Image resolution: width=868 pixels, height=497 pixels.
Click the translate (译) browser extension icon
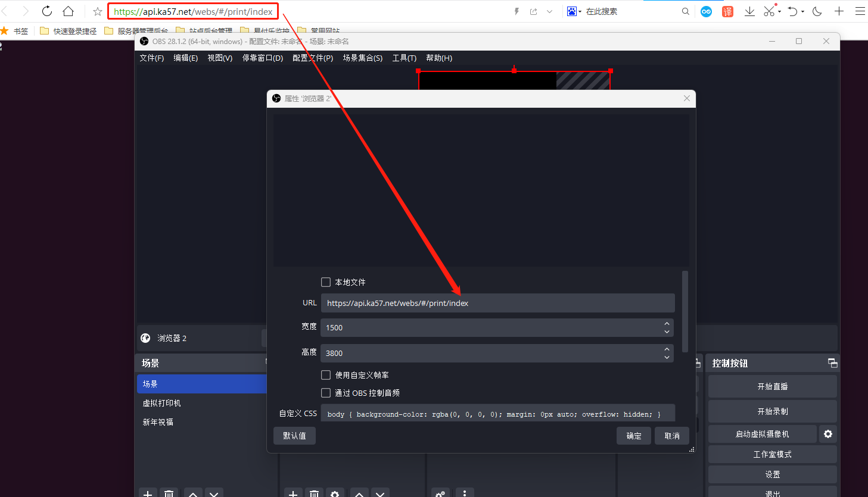tap(727, 11)
